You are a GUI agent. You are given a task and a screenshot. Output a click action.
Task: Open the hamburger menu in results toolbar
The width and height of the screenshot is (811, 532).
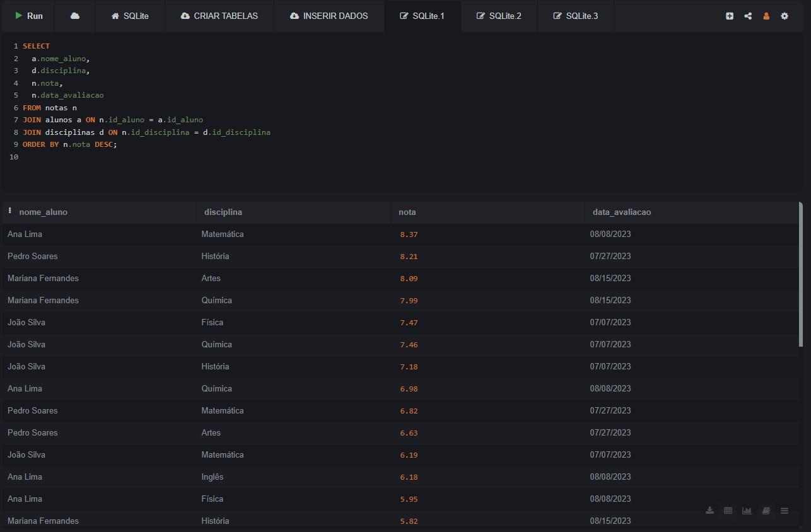785,511
